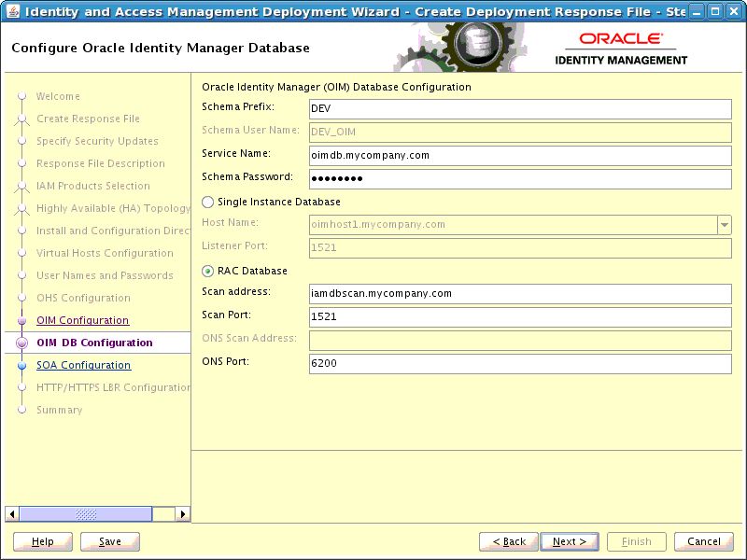The width and height of the screenshot is (747, 560).
Task: Click the OIM DB Configuration step bullet icon
Action: tap(21, 343)
